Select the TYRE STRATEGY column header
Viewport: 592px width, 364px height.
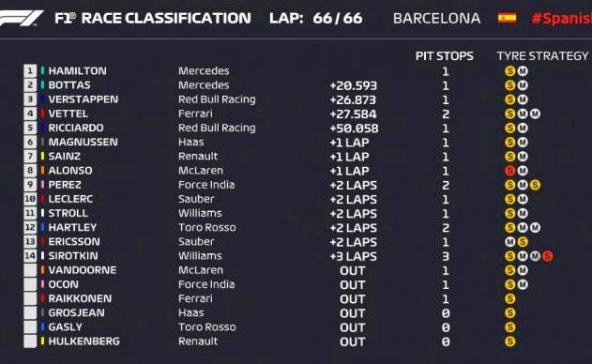click(x=542, y=56)
